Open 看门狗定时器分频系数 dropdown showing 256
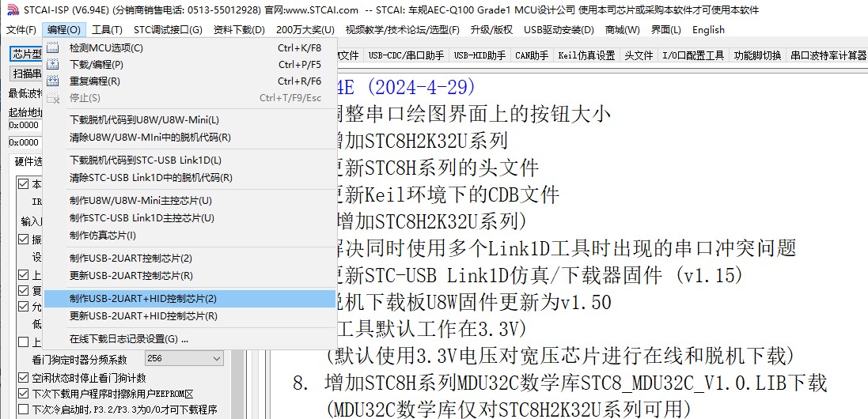The height and width of the screenshot is (419, 868). click(184, 358)
